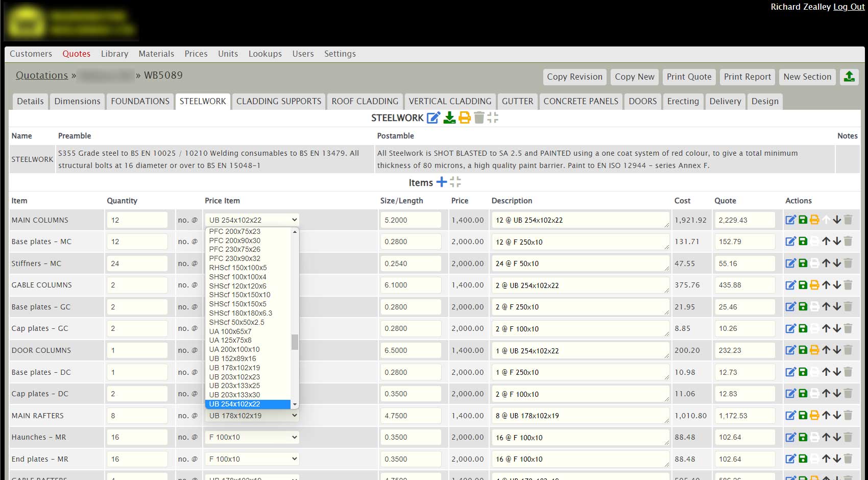Toggle the printer icon on Base plates - MC row
The height and width of the screenshot is (480, 868).
(x=814, y=242)
